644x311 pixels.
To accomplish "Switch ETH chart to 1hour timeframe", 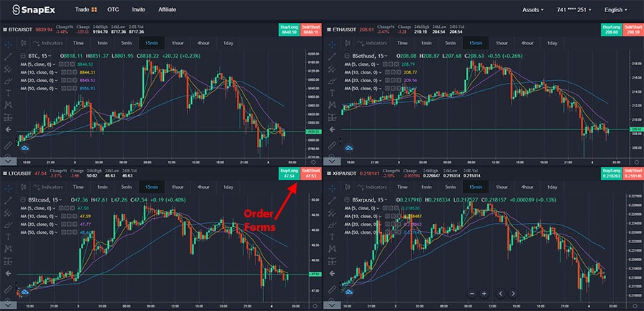I will pyautogui.click(x=499, y=44).
